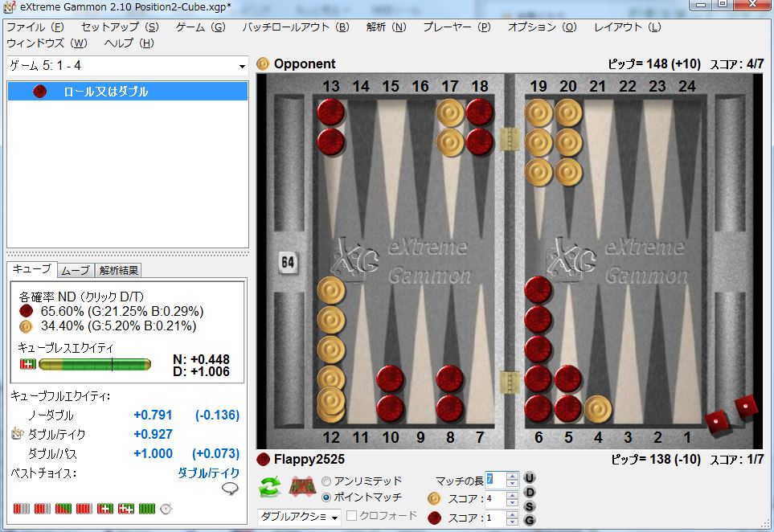Select the analysis level with two white pluses
The width and height of the screenshot is (774, 532).
tap(126, 509)
